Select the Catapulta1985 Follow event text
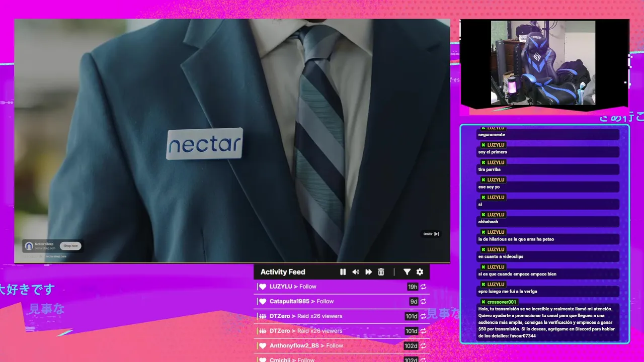 [301, 301]
